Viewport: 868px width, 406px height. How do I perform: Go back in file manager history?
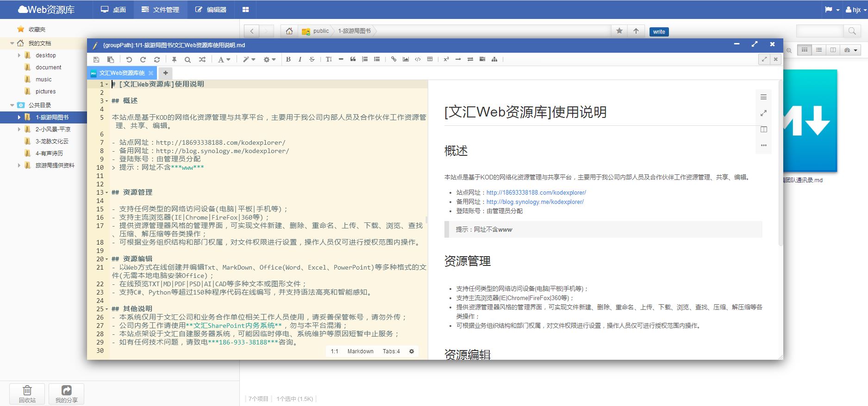(252, 31)
